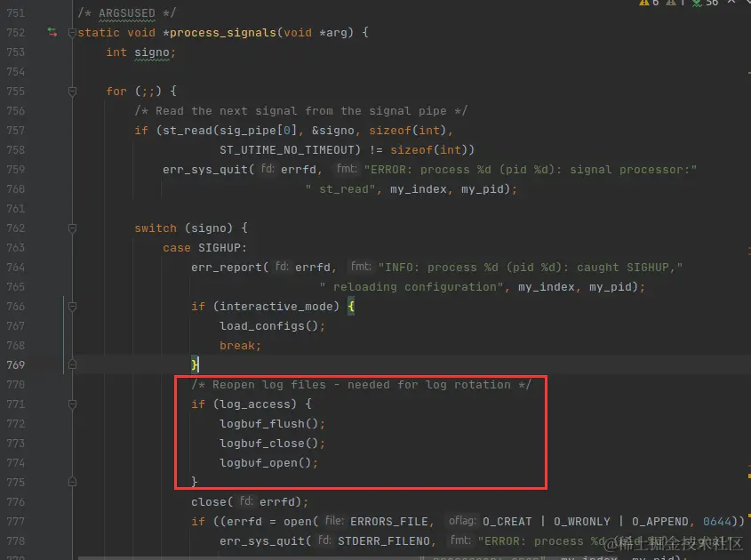
Task: Click interactive_mode in the if condition
Action: click(x=276, y=306)
